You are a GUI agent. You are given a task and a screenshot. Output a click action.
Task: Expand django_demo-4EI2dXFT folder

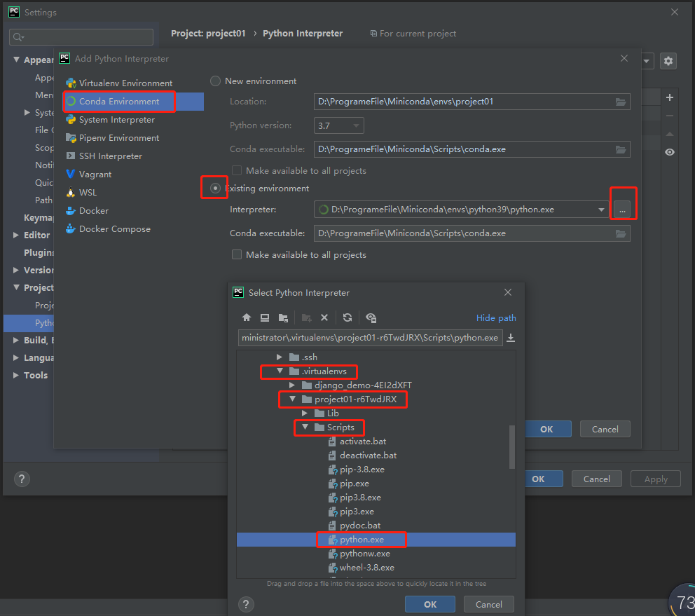pyautogui.click(x=292, y=385)
